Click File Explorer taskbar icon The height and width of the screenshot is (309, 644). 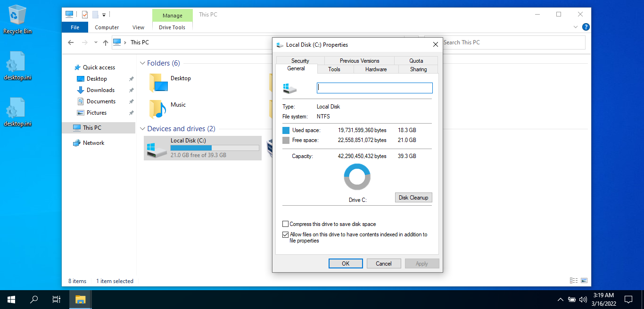point(80,299)
